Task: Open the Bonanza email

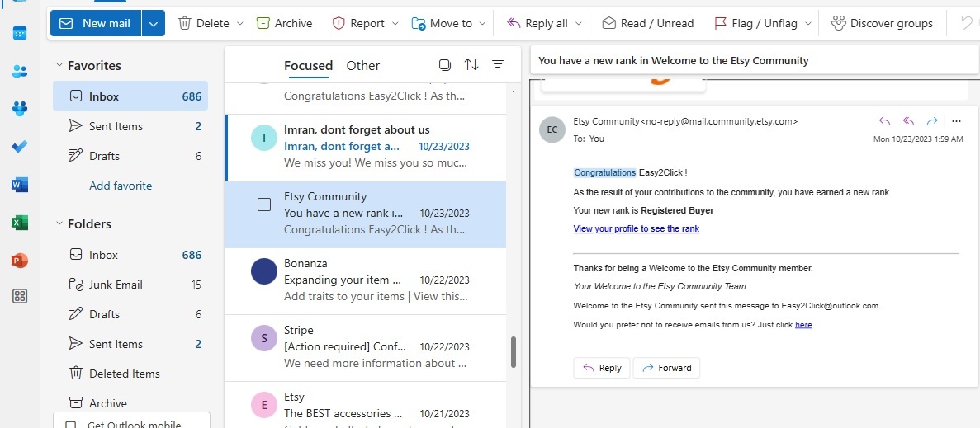Action: tap(366, 280)
